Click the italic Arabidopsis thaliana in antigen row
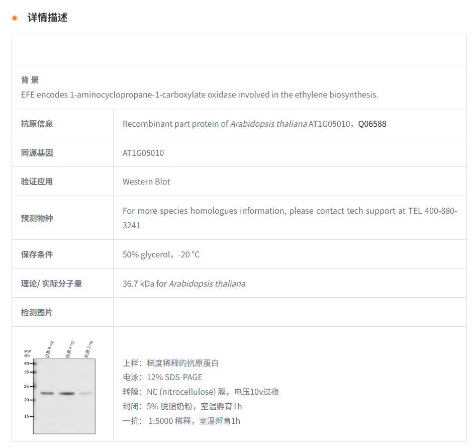The width and height of the screenshot is (476, 448). pyautogui.click(x=268, y=124)
